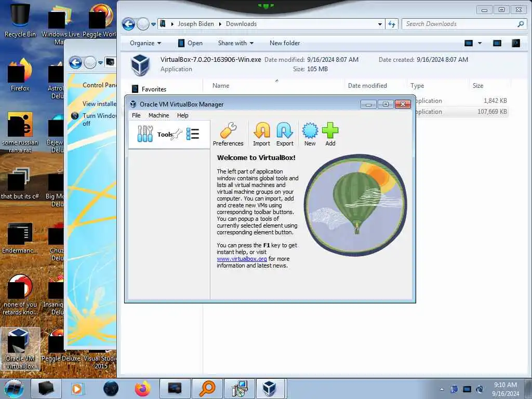Select the Peggle World desktop shortcut
Viewport: 532px width, 399px height.
[99, 20]
